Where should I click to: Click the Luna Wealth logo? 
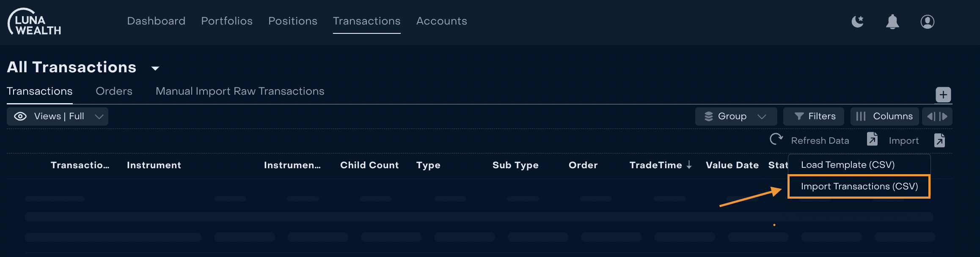click(x=35, y=22)
